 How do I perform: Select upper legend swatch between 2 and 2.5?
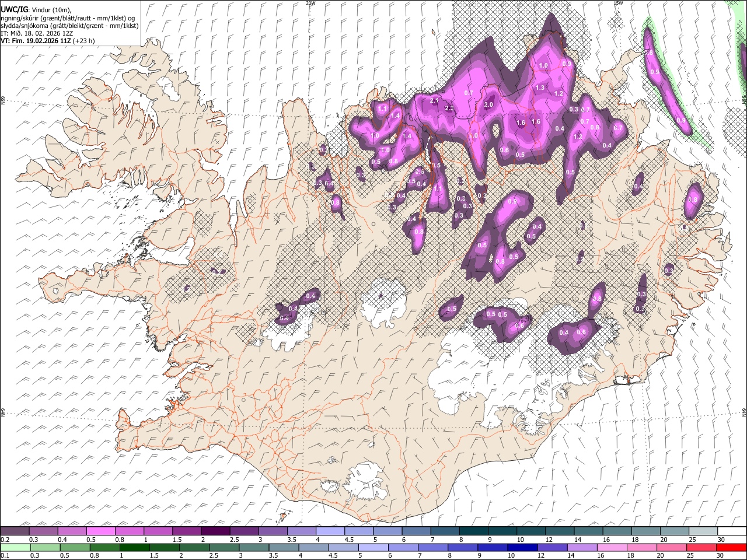click(x=215, y=531)
